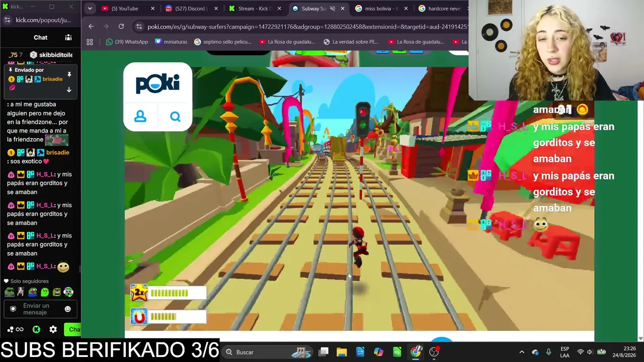
Task: Reload the Poki page
Action: pos(121,26)
